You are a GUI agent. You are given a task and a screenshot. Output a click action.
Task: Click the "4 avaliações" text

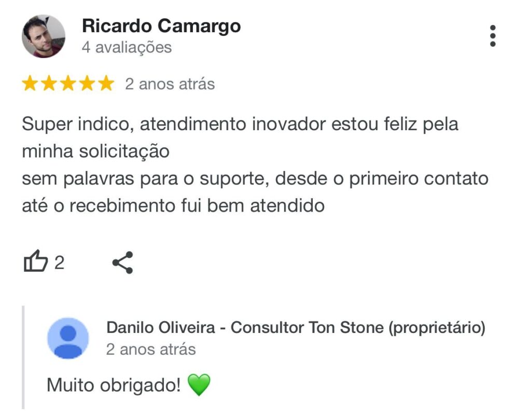pyautogui.click(x=127, y=47)
